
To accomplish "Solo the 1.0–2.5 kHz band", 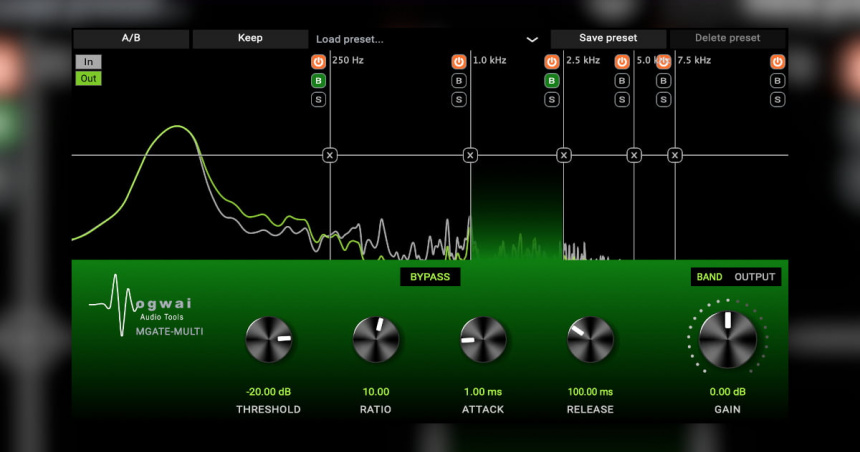I will pos(551,99).
